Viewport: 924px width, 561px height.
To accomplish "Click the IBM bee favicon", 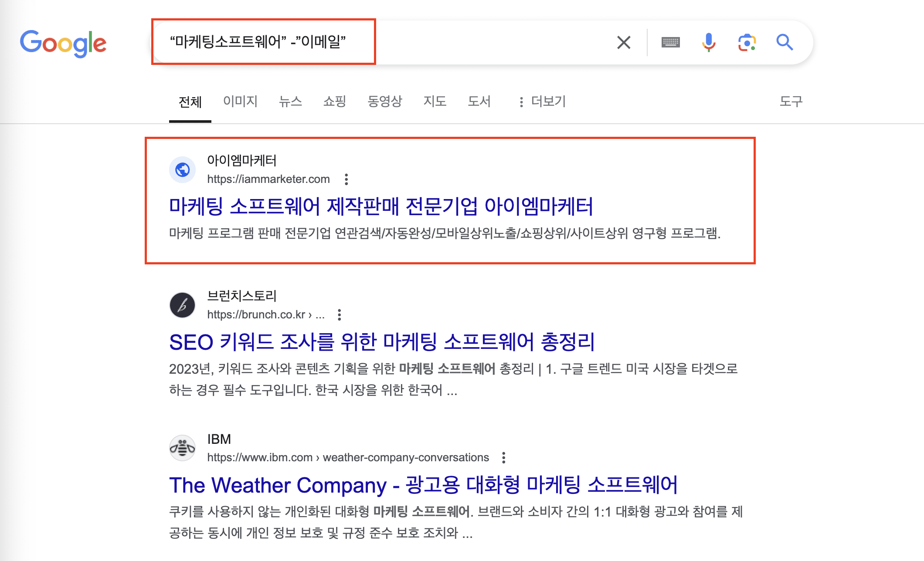I will [182, 448].
